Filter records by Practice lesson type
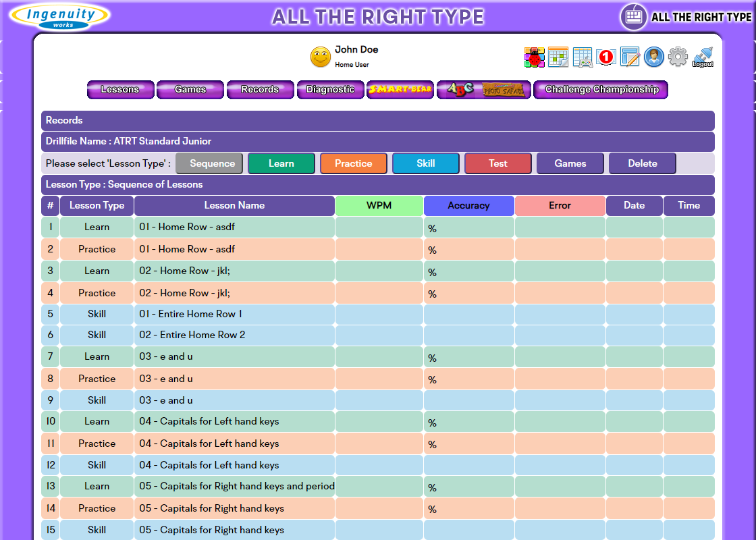 tap(354, 163)
